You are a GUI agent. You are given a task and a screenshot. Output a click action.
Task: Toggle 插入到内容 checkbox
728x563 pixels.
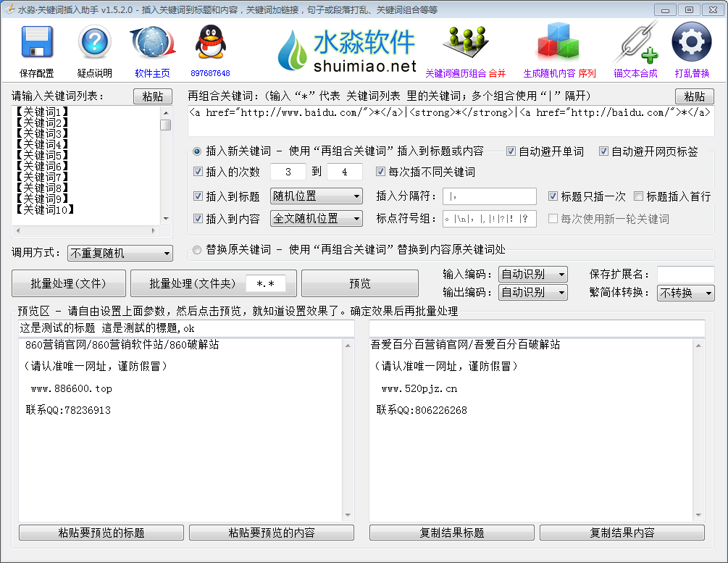point(198,218)
